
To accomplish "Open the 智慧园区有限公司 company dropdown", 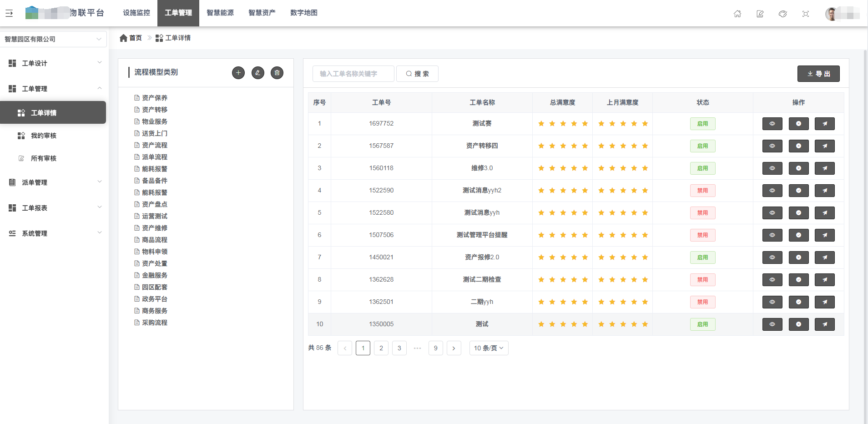I will tap(53, 39).
